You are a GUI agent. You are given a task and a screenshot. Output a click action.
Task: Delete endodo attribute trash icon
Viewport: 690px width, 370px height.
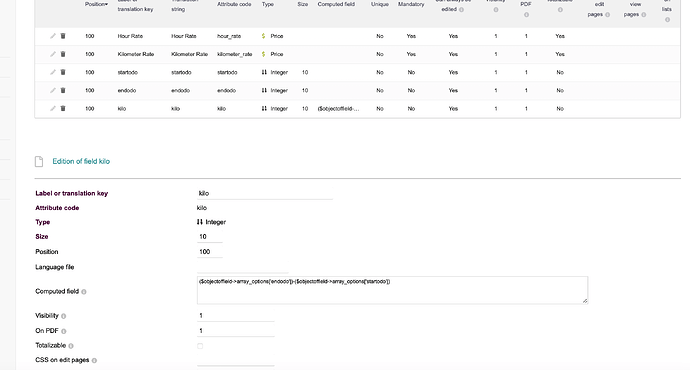pyautogui.click(x=63, y=90)
